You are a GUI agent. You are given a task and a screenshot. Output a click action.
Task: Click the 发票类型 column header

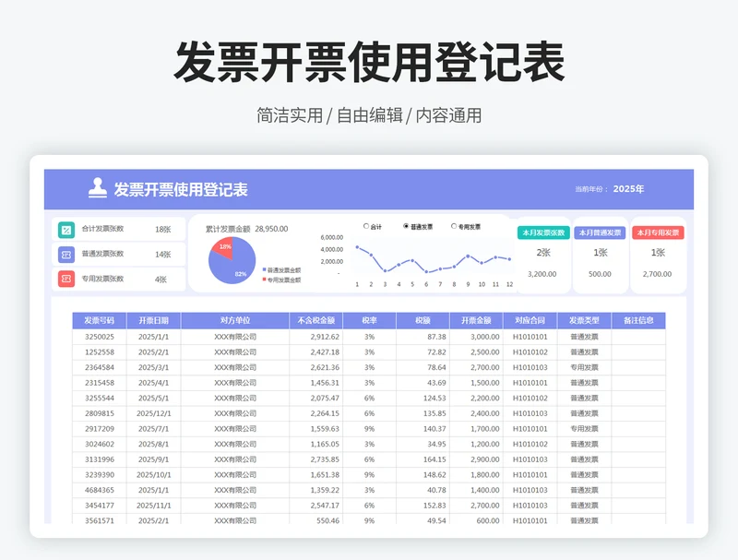coord(584,320)
